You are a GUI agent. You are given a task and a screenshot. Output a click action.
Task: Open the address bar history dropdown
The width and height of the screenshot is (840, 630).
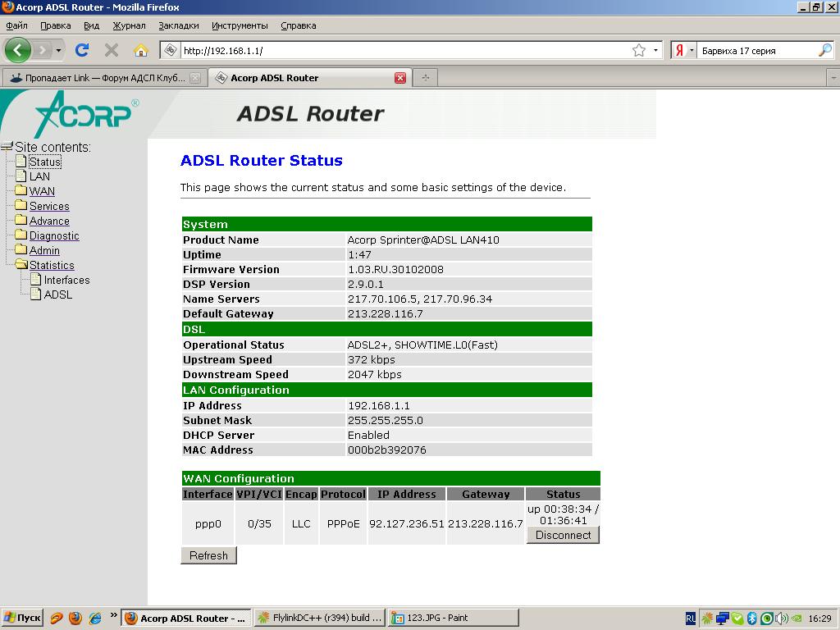tap(655, 50)
